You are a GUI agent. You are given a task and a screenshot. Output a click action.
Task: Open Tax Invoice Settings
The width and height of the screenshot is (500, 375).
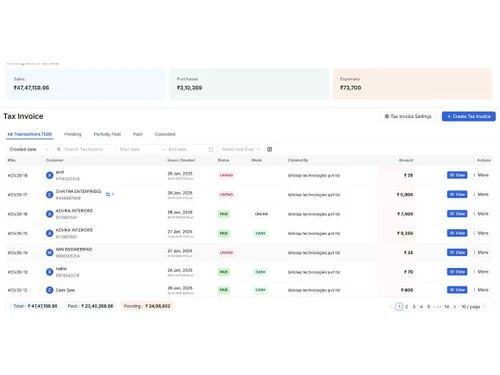coord(408,116)
